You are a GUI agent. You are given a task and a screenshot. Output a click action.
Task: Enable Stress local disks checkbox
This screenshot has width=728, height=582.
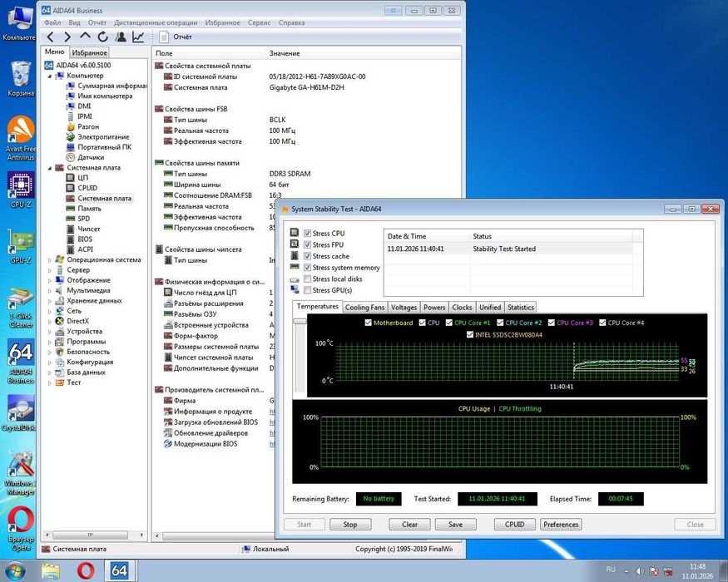pyautogui.click(x=307, y=279)
